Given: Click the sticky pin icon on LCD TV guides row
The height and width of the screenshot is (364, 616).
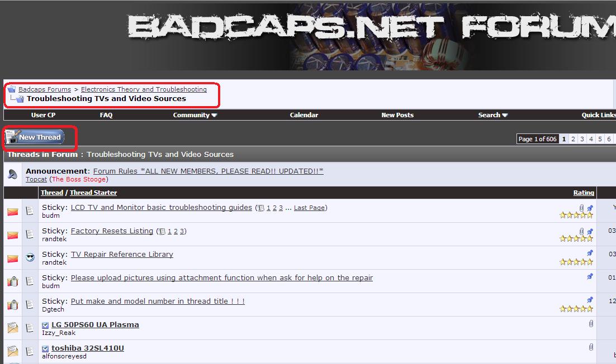Looking at the screenshot, I should click(x=590, y=208).
